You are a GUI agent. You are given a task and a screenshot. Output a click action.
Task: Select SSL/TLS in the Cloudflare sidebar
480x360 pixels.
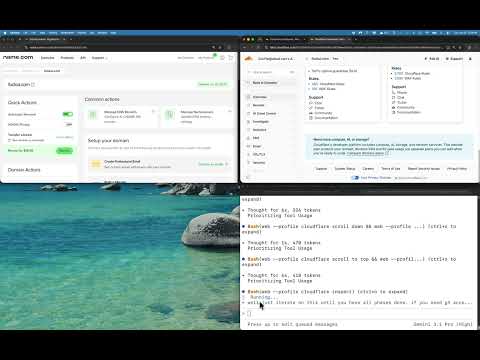271,154
